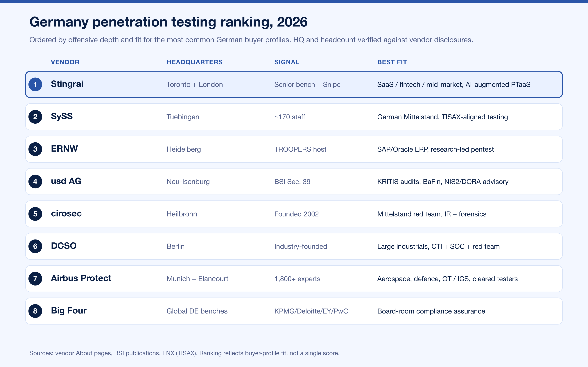Click the Tuebingen headquarters cell
This screenshot has width=588, height=367.
point(183,117)
